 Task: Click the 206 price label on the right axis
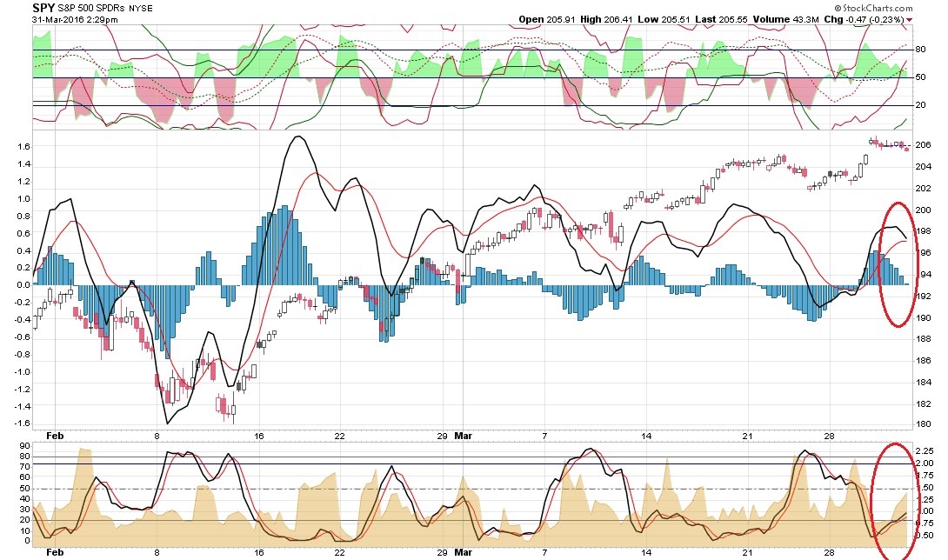tap(923, 144)
